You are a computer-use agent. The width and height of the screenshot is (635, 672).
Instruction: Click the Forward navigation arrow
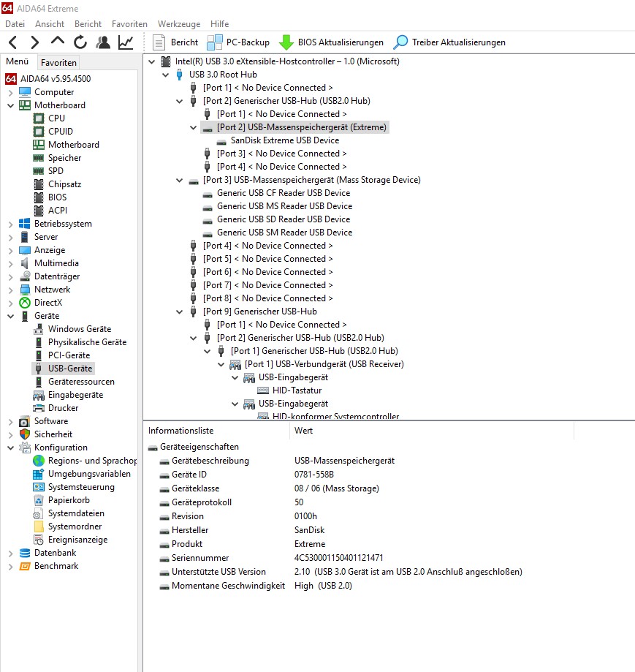click(x=35, y=42)
